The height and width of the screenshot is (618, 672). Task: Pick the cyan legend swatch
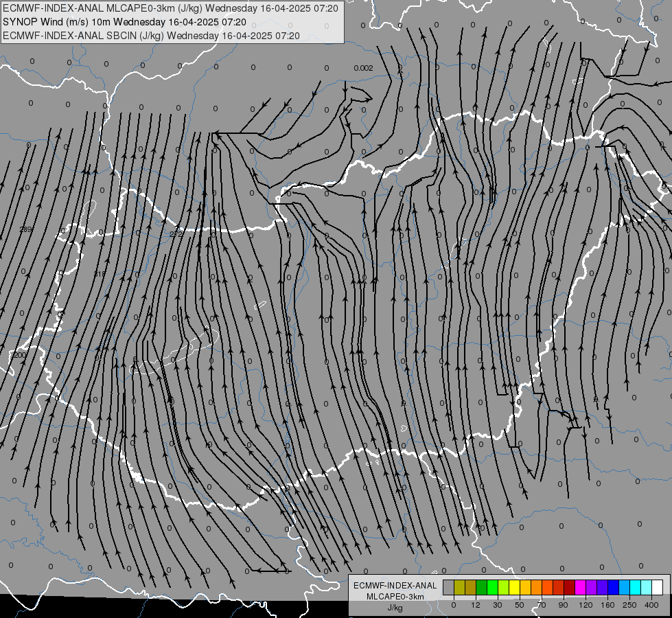pyautogui.click(x=635, y=587)
